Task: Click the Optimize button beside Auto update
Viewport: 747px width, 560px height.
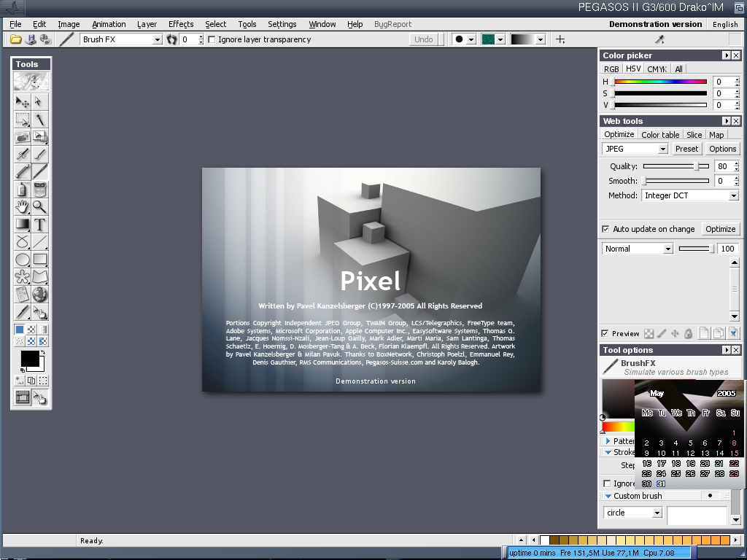Action: coord(720,229)
